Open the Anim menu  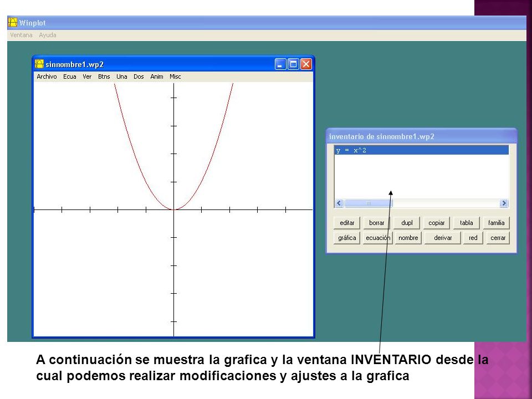(x=157, y=76)
